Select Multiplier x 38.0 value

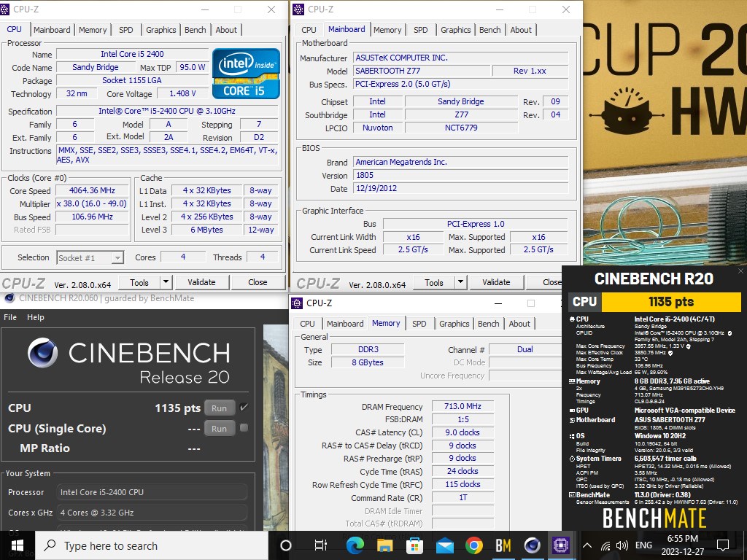tap(93, 204)
